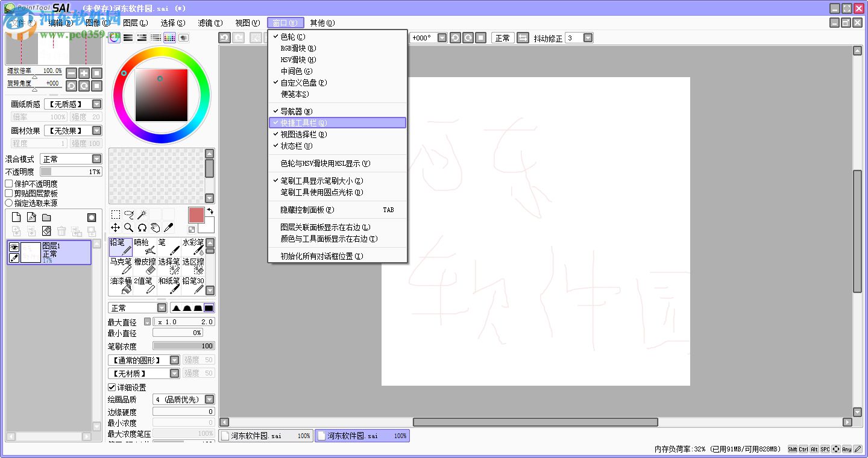Switch to the second 河东软件园.sai document tab

pos(362,436)
